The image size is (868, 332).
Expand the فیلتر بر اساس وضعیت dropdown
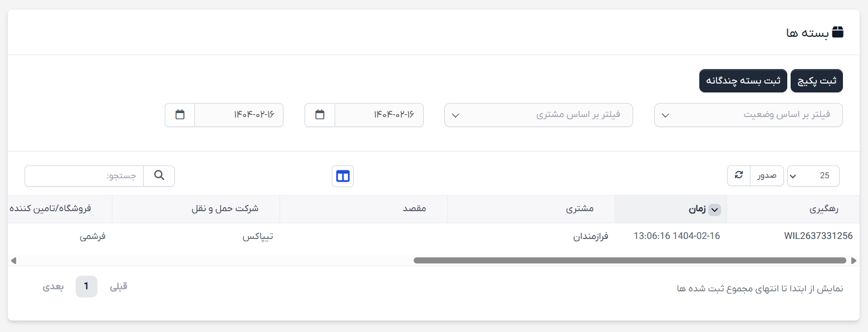tap(748, 115)
